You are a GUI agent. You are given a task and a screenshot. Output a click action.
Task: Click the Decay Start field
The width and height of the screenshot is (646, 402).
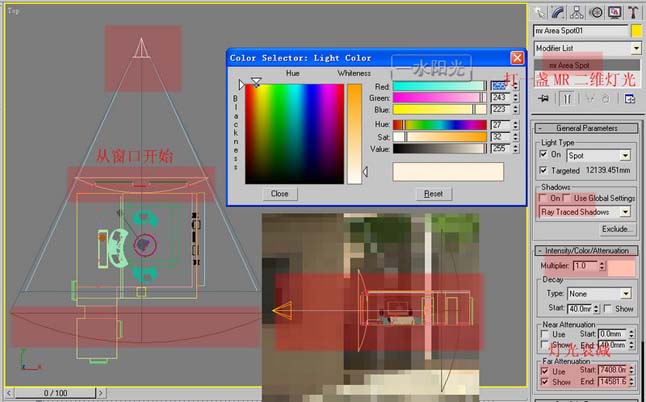click(580, 309)
